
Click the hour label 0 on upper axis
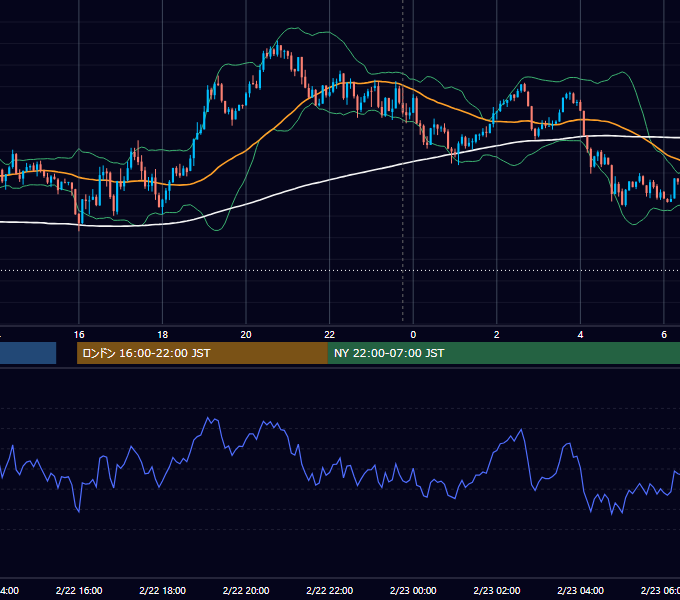[x=413, y=335]
